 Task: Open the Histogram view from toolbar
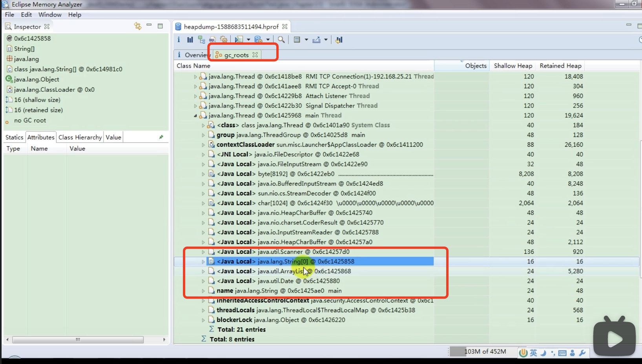click(x=190, y=40)
